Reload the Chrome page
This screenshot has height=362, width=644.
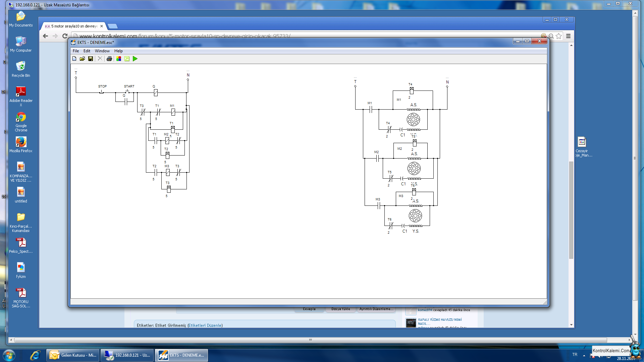tap(65, 36)
